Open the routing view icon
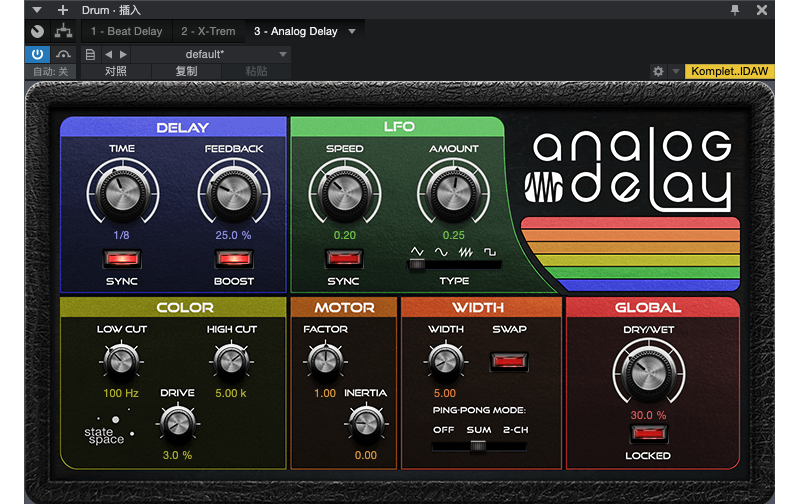 (63, 32)
